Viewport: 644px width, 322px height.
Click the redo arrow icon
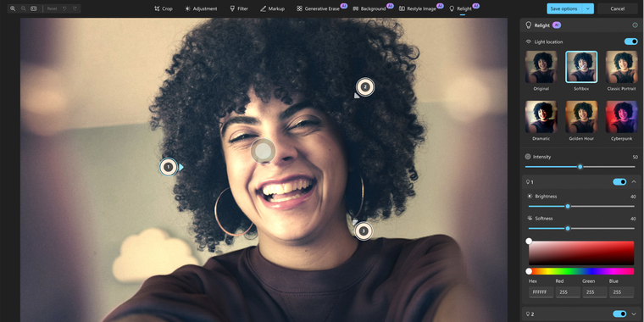click(x=75, y=8)
